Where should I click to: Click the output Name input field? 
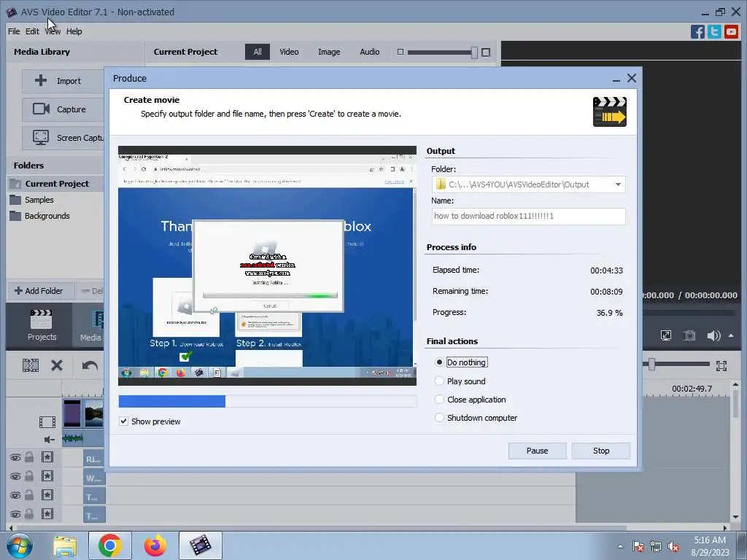pos(528,216)
